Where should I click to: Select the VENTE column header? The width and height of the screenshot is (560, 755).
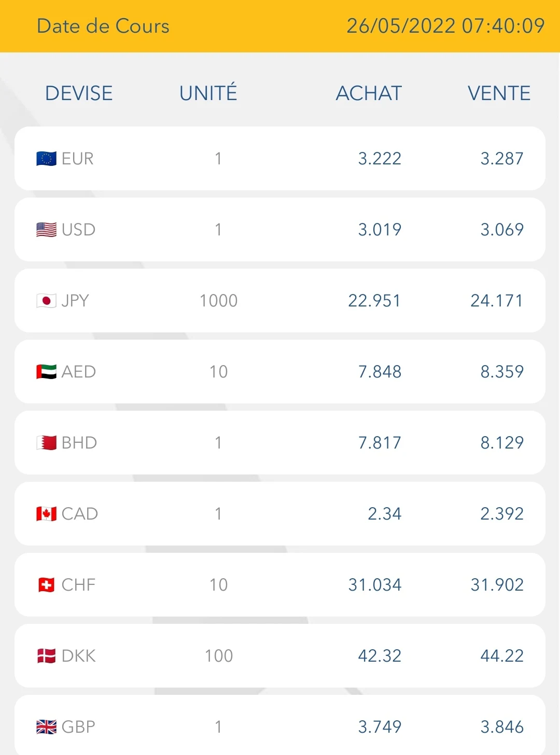click(499, 93)
